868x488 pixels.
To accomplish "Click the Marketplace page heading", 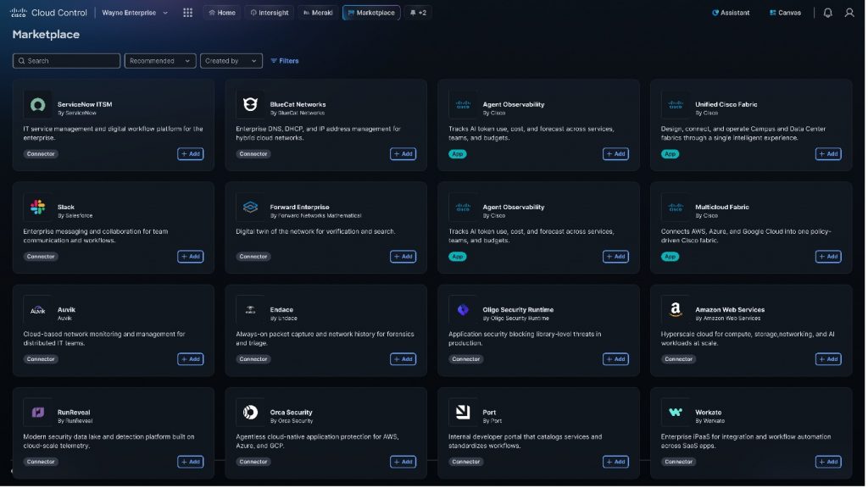I will click(x=46, y=34).
